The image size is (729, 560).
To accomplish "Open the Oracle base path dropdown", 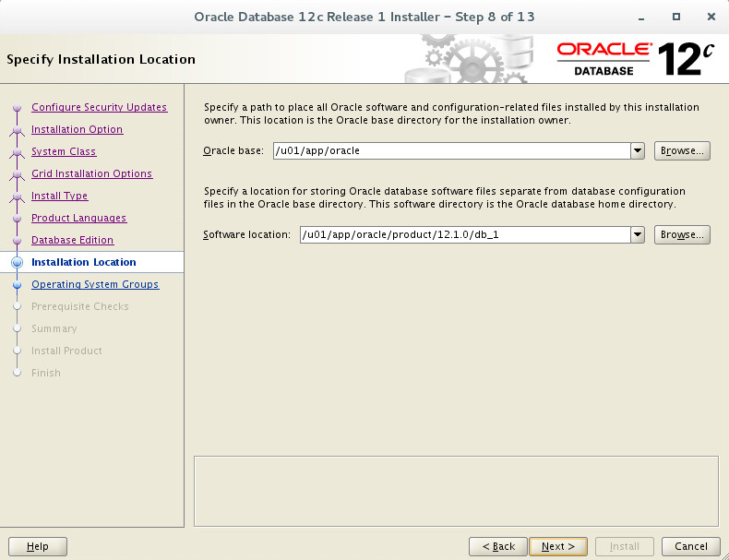I will [638, 150].
